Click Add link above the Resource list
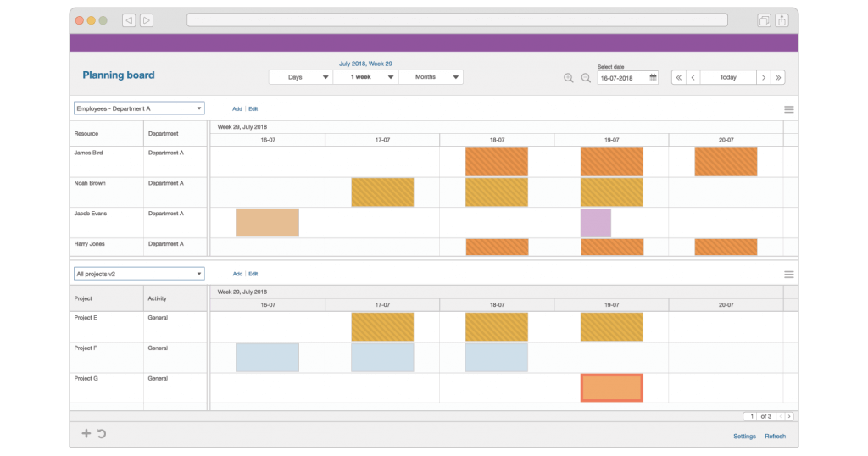Viewport: 868px width, 456px height. pyautogui.click(x=237, y=109)
